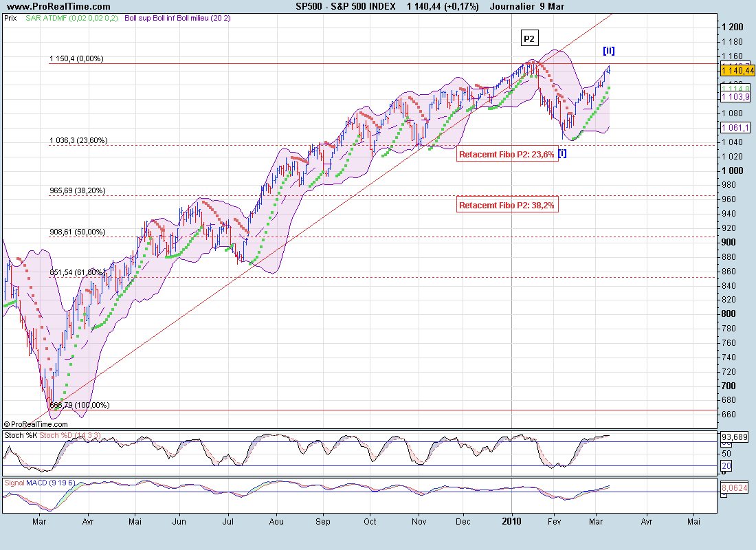Click the red Signal legend label
The width and height of the screenshot is (756, 550).
[x=14, y=483]
